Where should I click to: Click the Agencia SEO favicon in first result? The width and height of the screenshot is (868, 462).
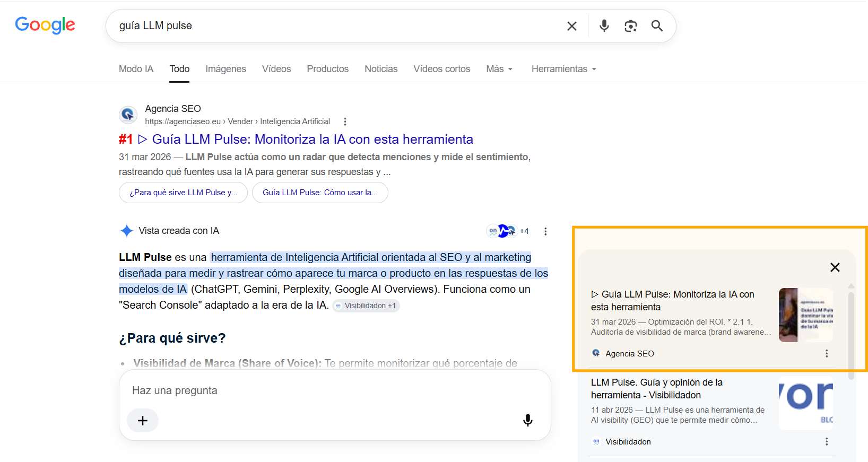point(128,114)
